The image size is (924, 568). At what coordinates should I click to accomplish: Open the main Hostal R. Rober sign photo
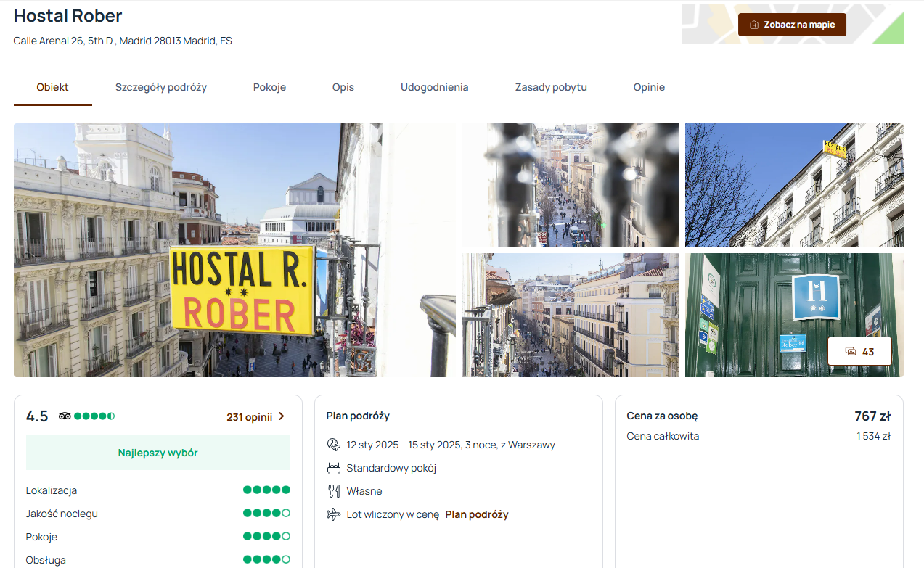[234, 250]
